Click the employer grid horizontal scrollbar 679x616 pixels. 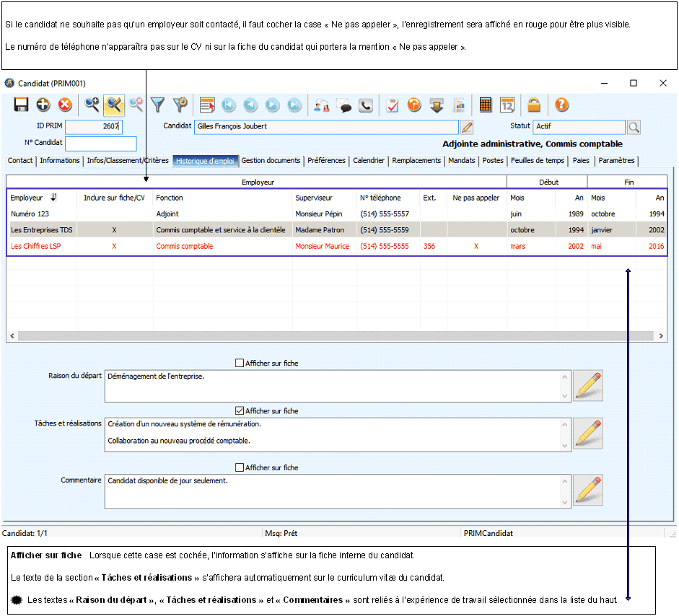click(336, 336)
